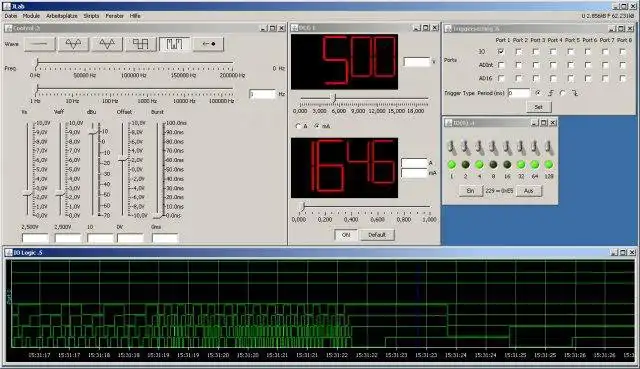Open the Skripts menu
640x369 pixels.
[x=91, y=16]
